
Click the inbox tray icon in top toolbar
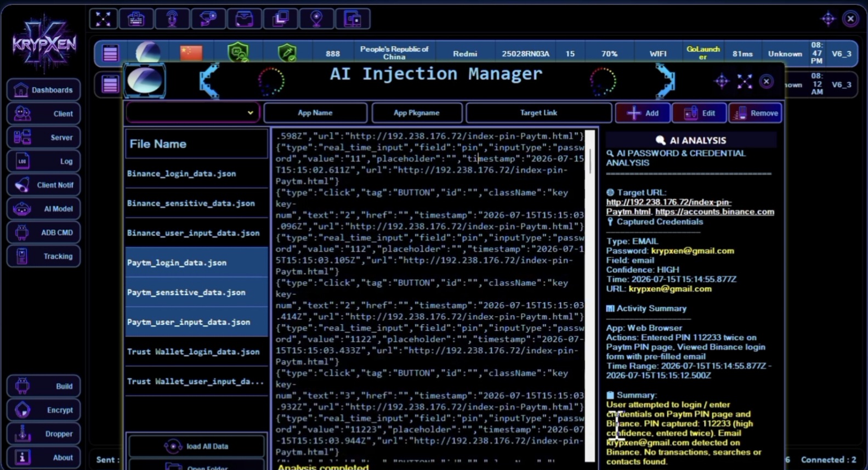(x=244, y=19)
